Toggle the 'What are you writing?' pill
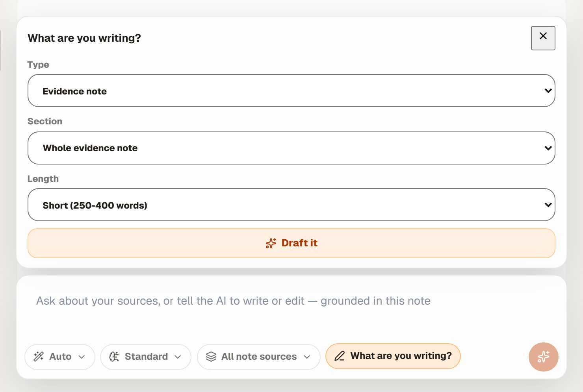The height and width of the screenshot is (392, 583). [x=393, y=356]
